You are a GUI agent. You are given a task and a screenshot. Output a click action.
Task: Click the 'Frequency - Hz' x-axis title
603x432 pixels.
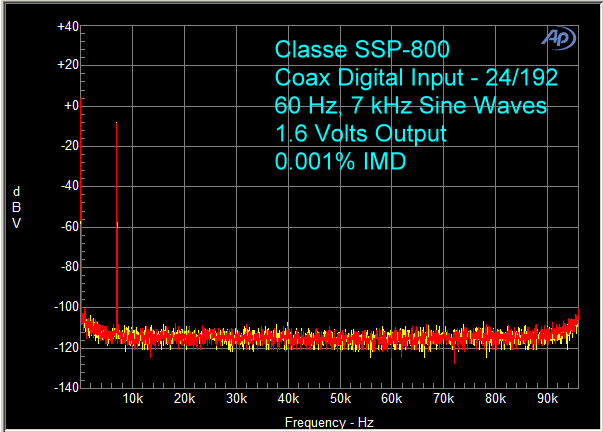330,421
